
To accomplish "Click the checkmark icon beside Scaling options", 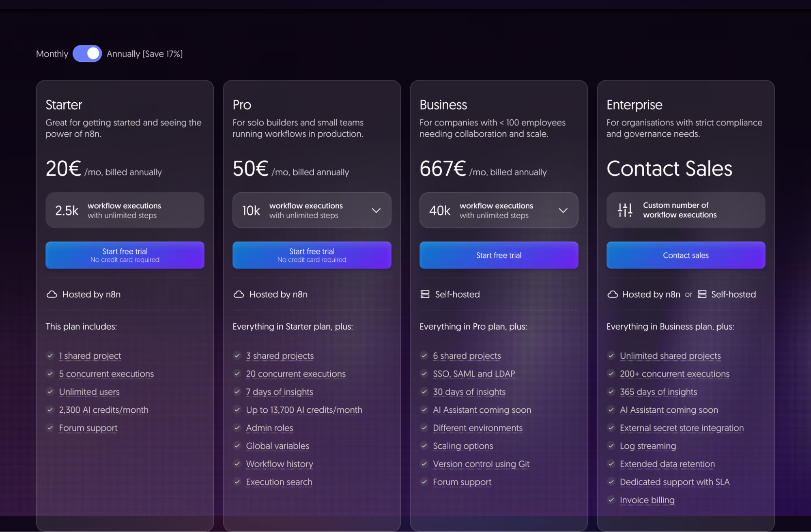I will pyautogui.click(x=424, y=446).
